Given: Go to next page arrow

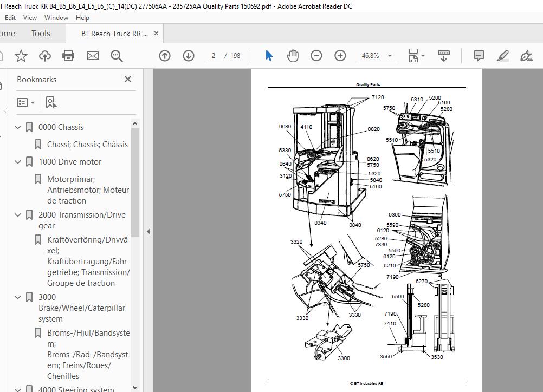Looking at the screenshot, I should tap(189, 56).
